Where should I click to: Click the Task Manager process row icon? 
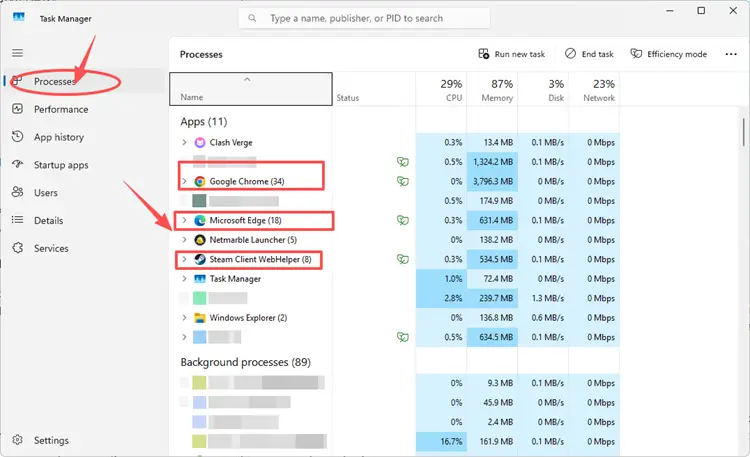[x=200, y=279]
